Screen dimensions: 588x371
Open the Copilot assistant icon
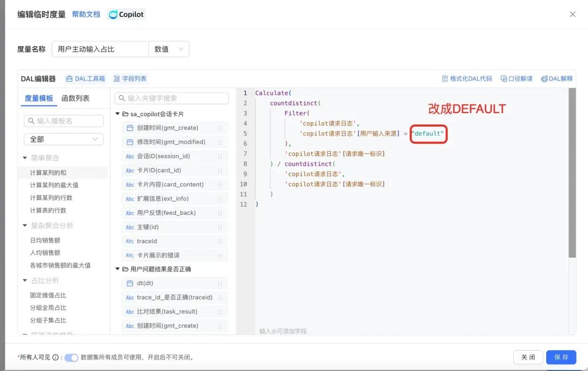click(x=113, y=15)
